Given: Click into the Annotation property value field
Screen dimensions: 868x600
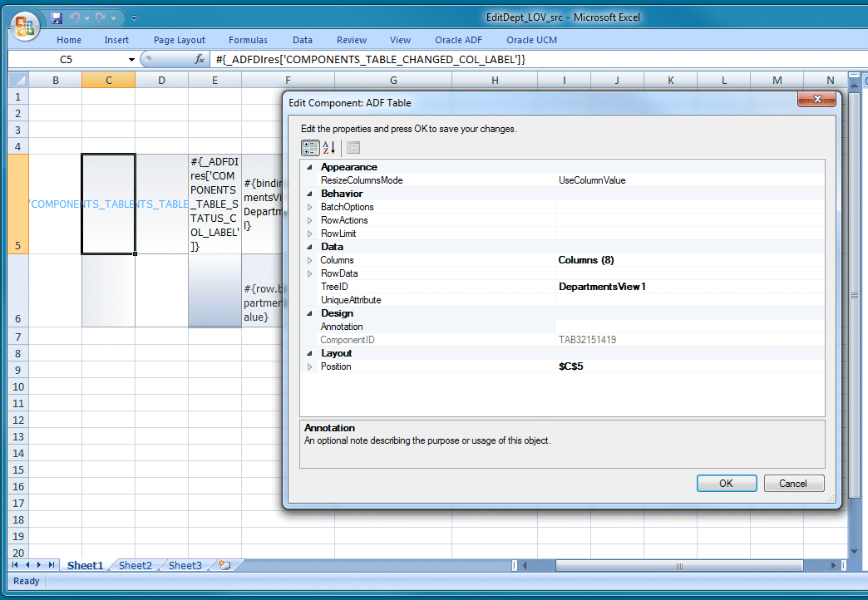Looking at the screenshot, I should tap(690, 327).
